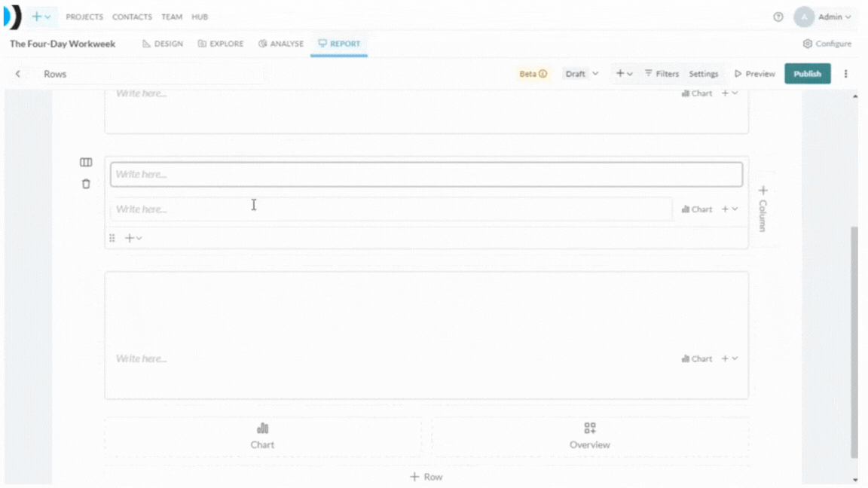The width and height of the screenshot is (868, 488).
Task: Switch to the DESIGN tab
Action: coord(163,44)
